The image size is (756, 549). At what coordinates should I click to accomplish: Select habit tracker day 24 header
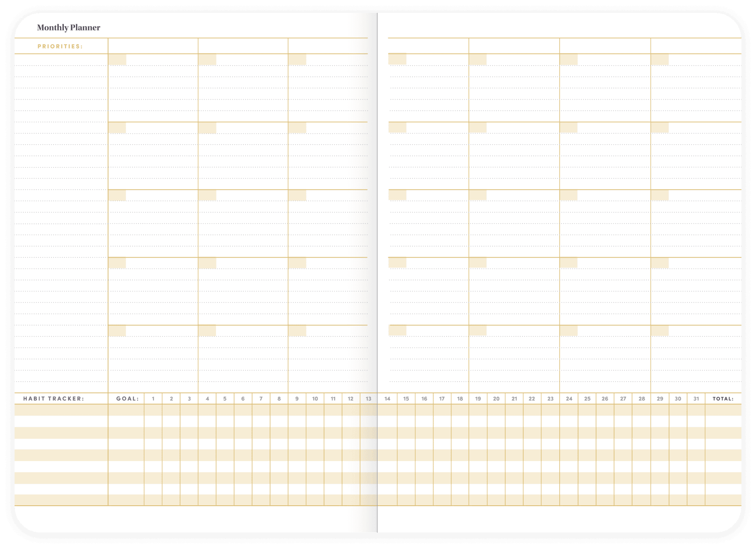pos(569,398)
